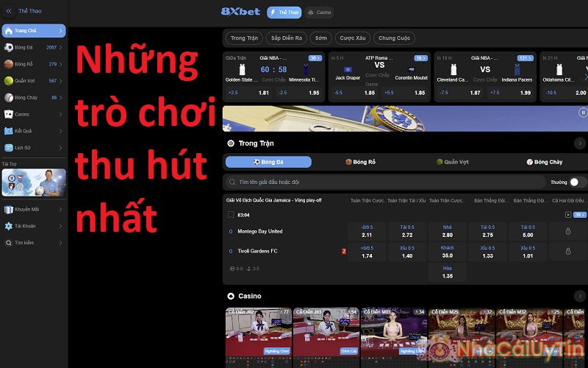Select the Sớm filter pill
588x368 pixels.
(321, 38)
